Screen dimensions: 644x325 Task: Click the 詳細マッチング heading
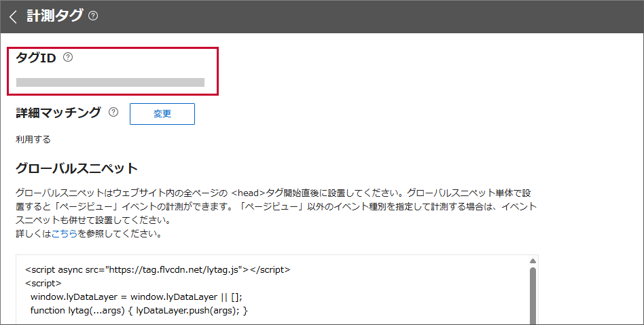tap(58, 113)
